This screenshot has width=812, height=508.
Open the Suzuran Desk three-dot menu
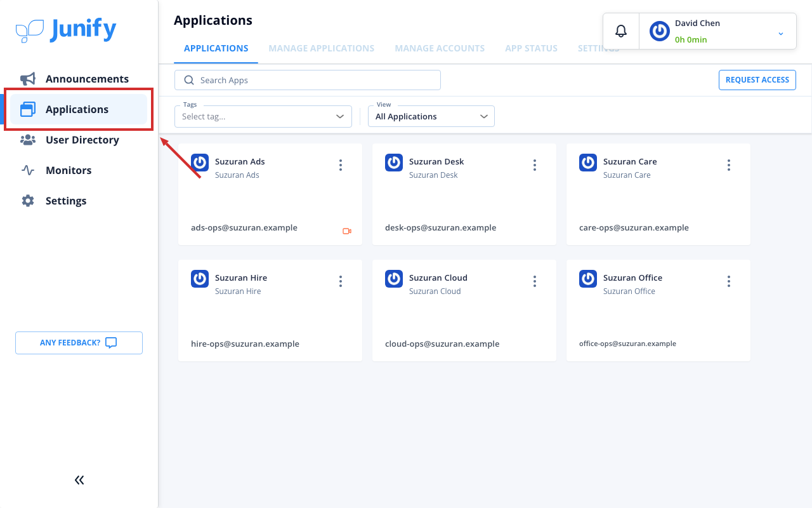click(x=535, y=165)
